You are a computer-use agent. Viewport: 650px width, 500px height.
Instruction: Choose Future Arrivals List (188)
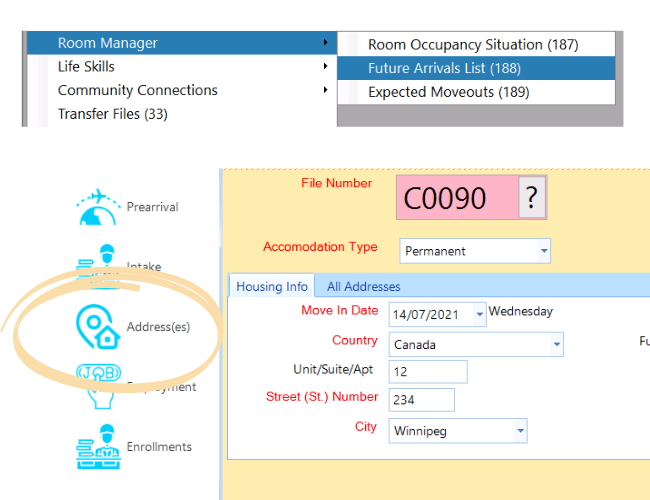click(444, 69)
